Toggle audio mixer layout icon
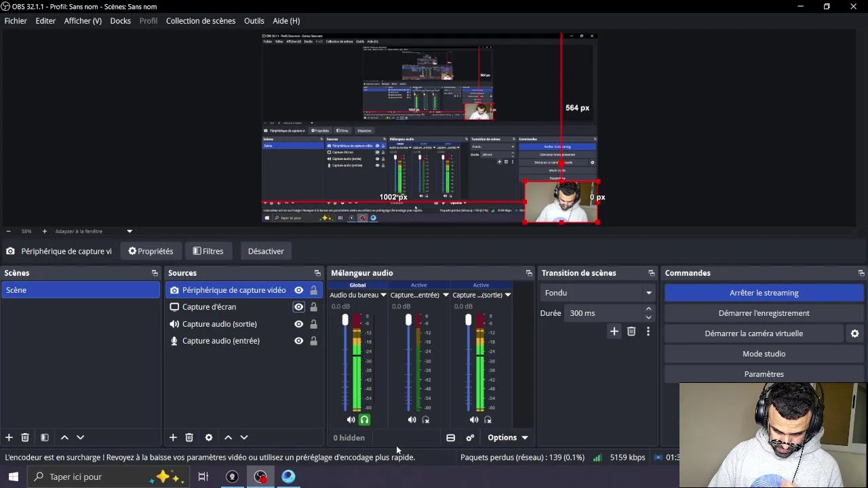 point(450,438)
